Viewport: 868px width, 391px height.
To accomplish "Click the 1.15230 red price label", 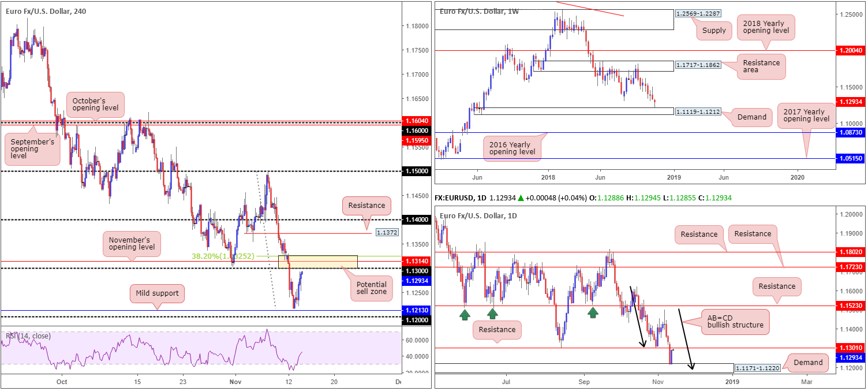I will tap(851, 306).
